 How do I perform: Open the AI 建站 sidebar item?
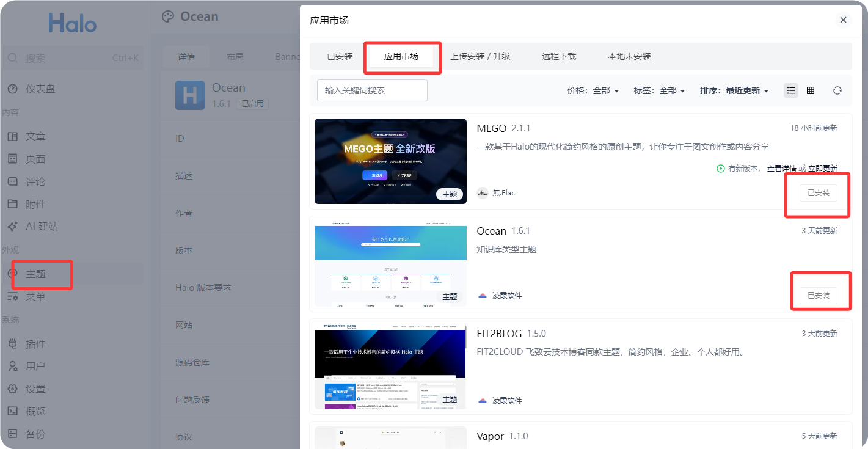(41, 226)
